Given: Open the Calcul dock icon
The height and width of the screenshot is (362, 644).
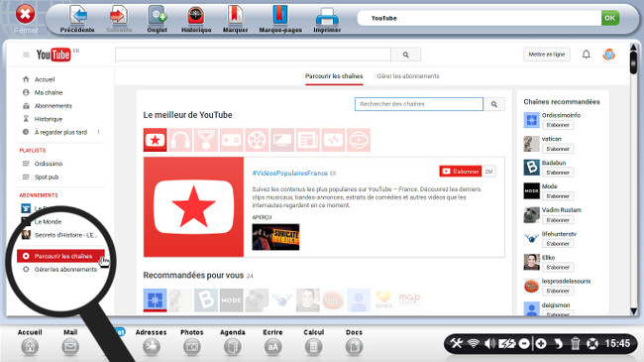Looking at the screenshot, I should coord(313,347).
